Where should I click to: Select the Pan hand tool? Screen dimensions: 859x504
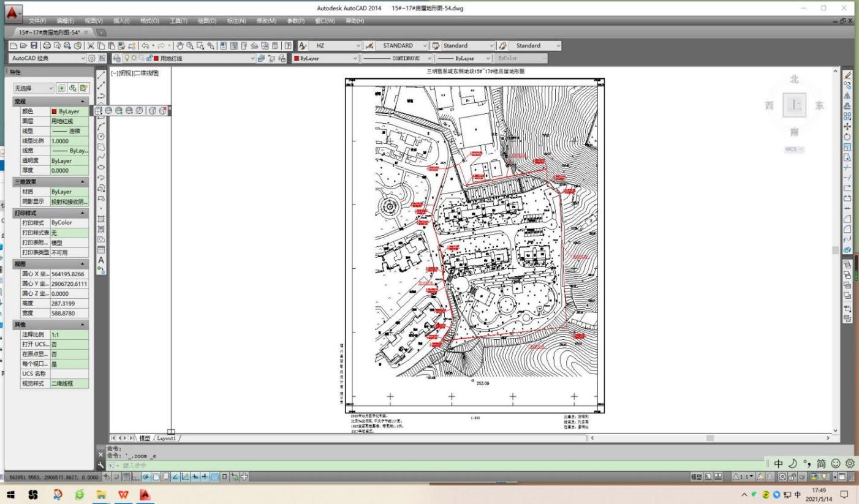pyautogui.click(x=180, y=46)
